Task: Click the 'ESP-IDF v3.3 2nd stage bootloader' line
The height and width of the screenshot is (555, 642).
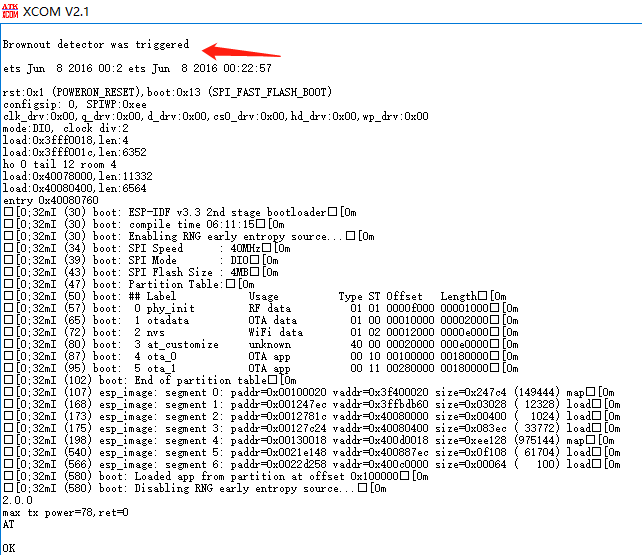Action: (180, 212)
